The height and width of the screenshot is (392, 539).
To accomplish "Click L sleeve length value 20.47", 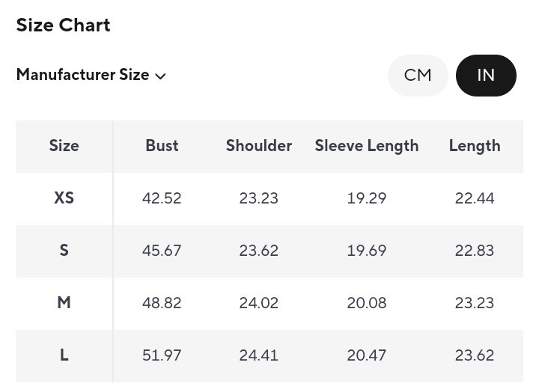I will tap(367, 355).
